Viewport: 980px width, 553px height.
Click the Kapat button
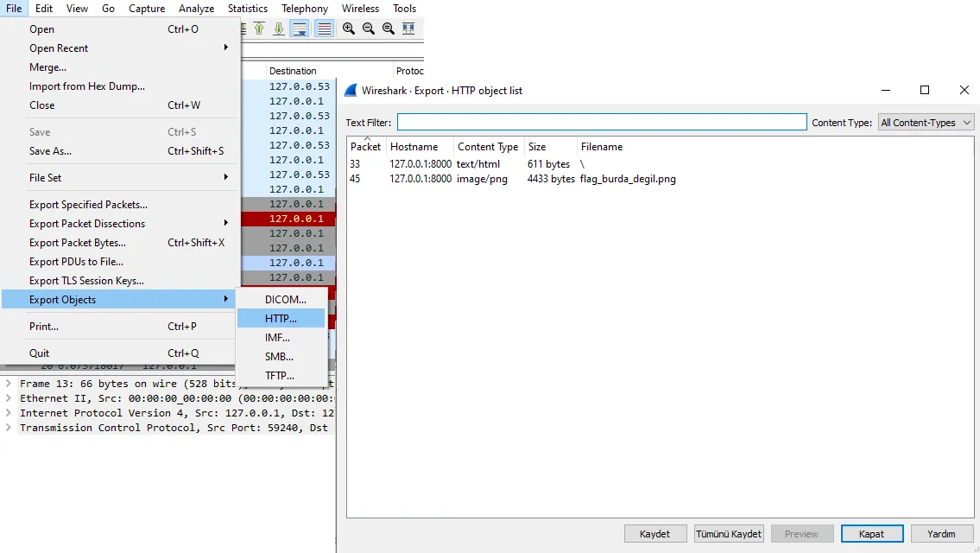872,534
